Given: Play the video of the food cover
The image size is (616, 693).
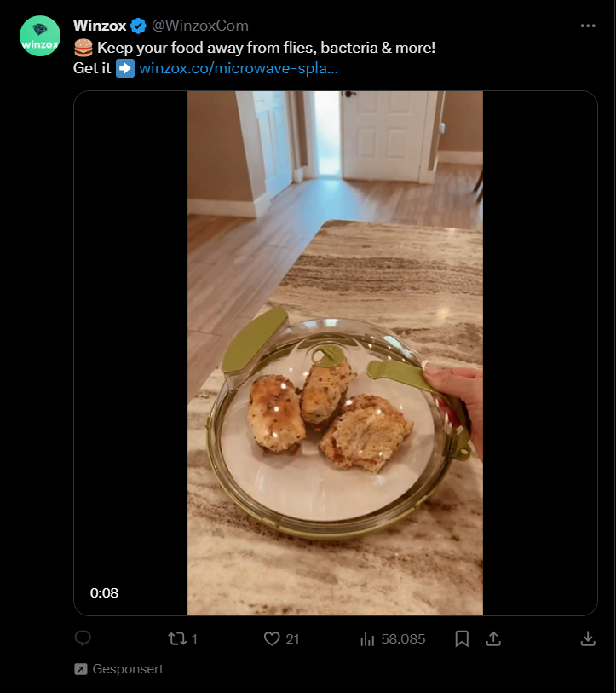Looking at the screenshot, I should 335,353.
